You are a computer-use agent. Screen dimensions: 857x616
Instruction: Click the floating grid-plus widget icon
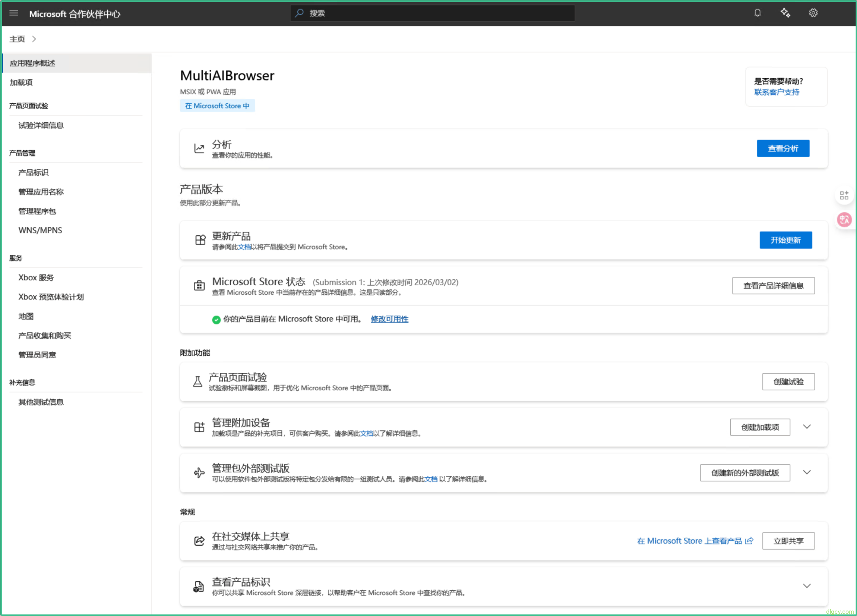pos(844,195)
